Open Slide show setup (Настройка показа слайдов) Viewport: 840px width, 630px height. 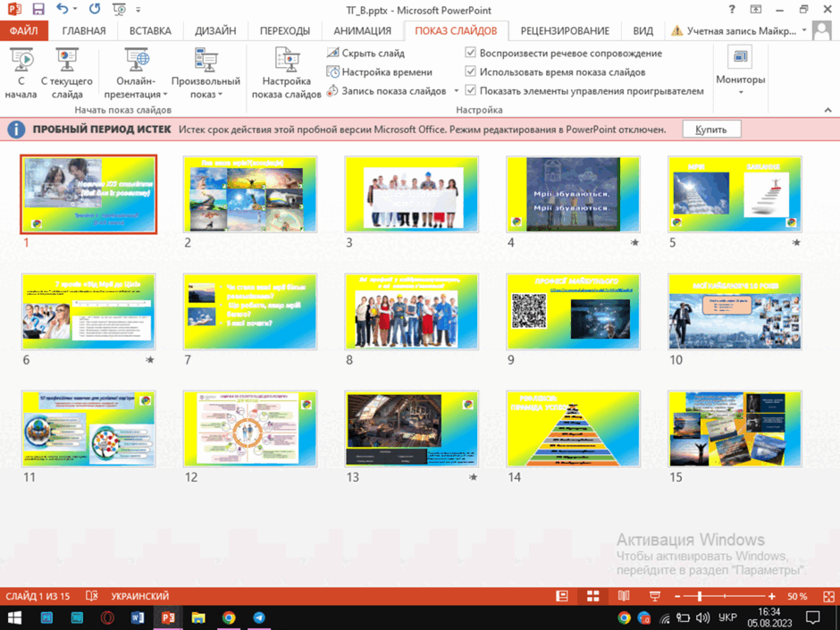click(x=287, y=73)
